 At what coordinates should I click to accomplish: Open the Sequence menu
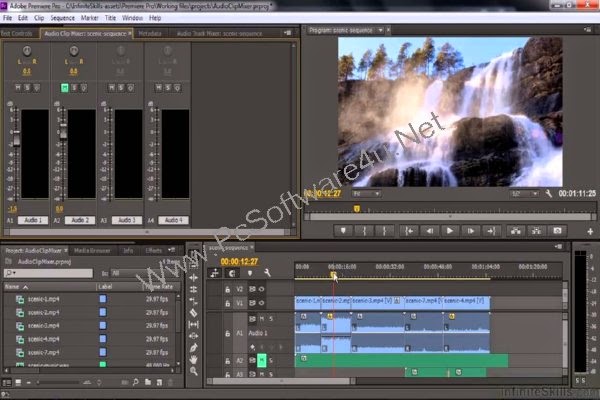point(63,18)
